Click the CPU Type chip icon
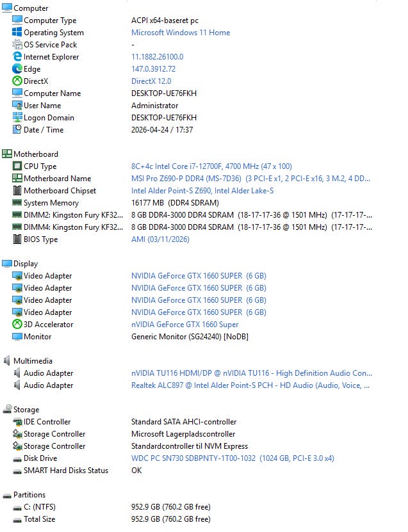This screenshot has width=408, height=532. point(17,166)
